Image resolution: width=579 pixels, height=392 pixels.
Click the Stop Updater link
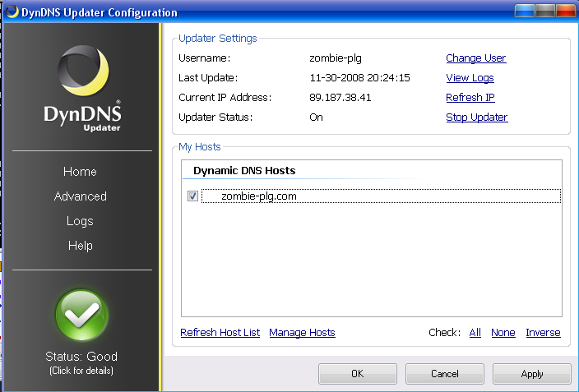click(477, 118)
